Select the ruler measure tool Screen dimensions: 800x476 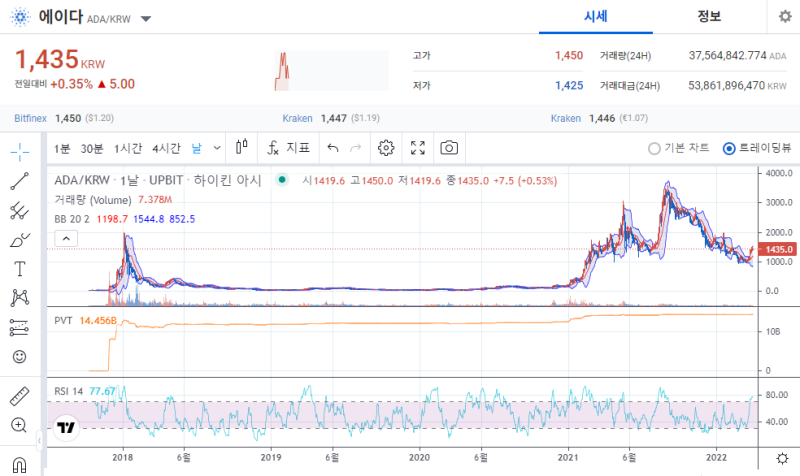tap(19, 396)
